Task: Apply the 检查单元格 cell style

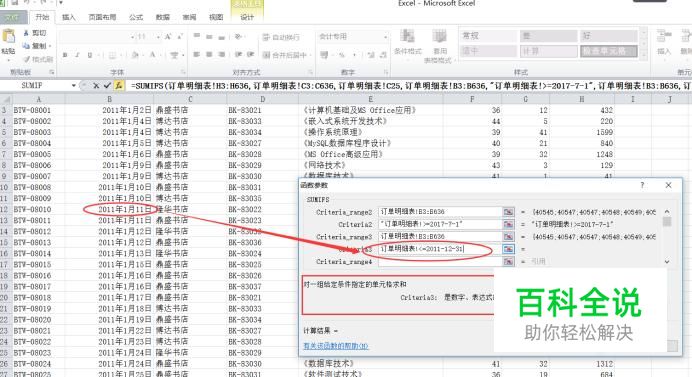Action: [x=609, y=51]
